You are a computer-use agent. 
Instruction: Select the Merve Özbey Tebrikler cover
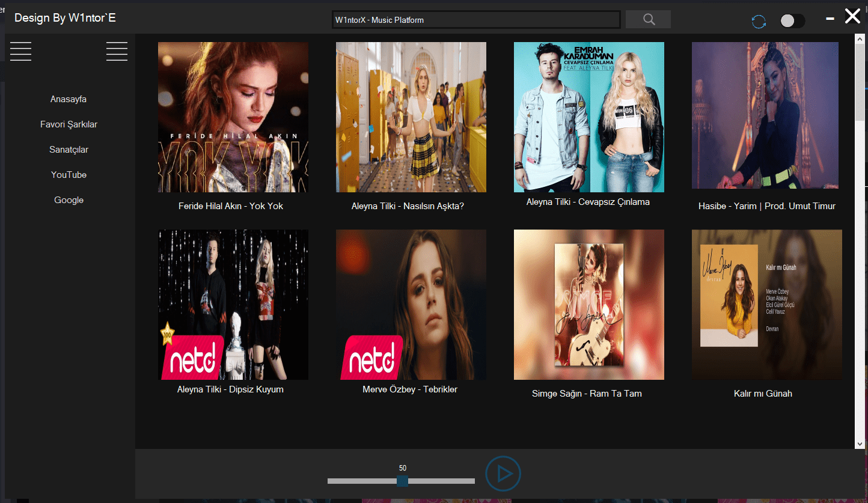(411, 305)
